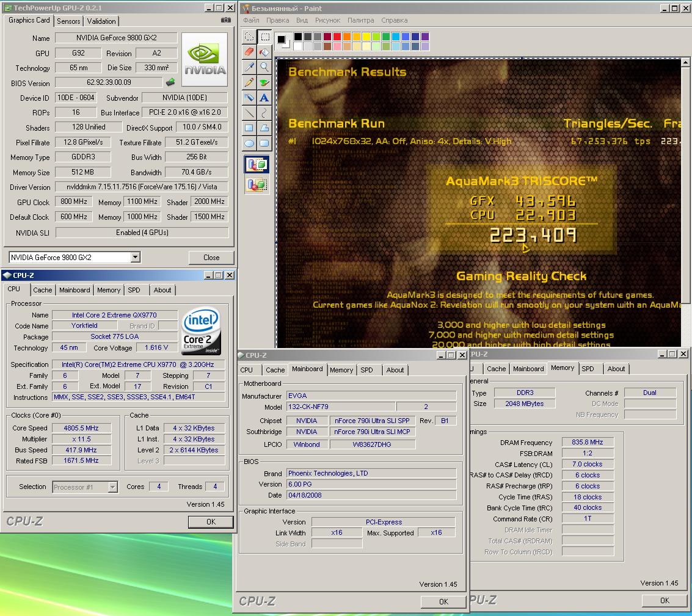Pick the Eraser tool in Paint
The image size is (692, 616).
click(249, 52)
